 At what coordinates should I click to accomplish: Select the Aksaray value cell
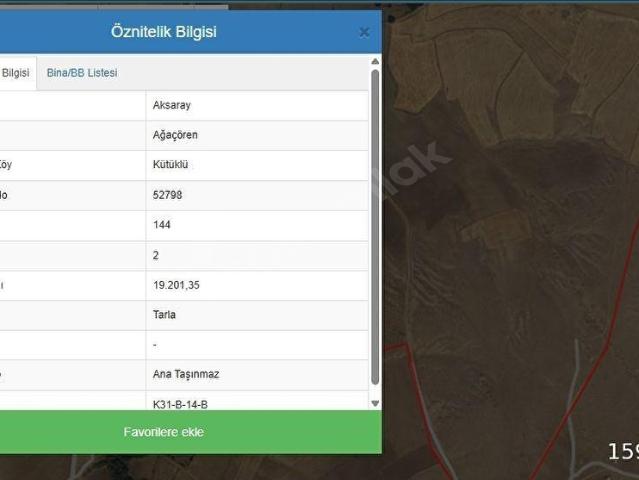[257, 105]
